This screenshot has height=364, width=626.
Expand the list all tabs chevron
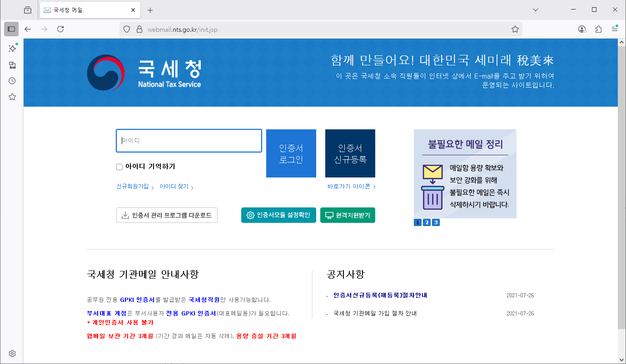536,10
